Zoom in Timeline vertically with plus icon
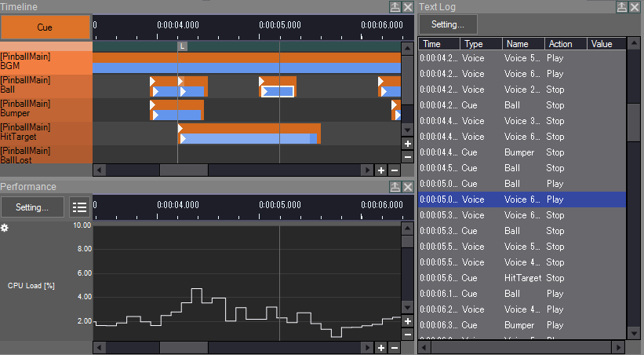The height and width of the screenshot is (355, 644). pyautogui.click(x=407, y=144)
